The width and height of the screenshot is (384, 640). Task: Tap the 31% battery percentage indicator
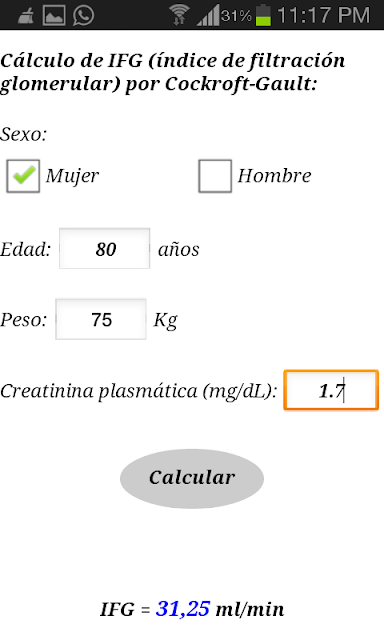(236, 16)
